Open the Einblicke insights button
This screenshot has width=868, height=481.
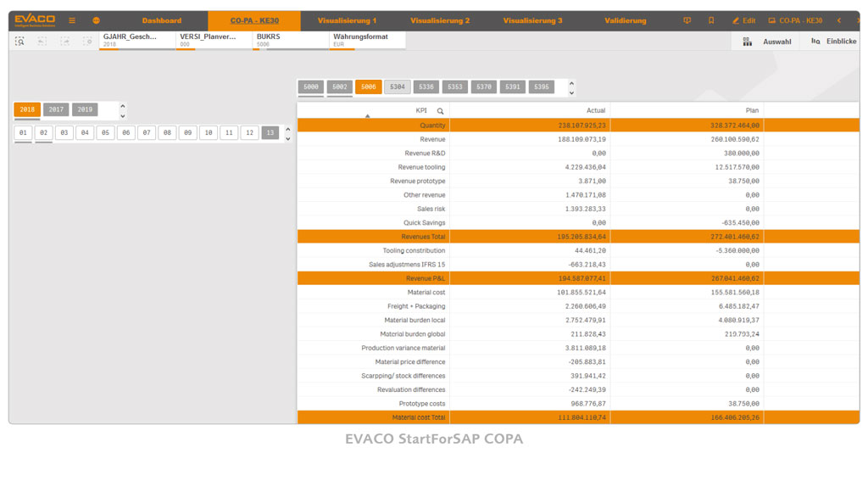pyautogui.click(x=834, y=41)
